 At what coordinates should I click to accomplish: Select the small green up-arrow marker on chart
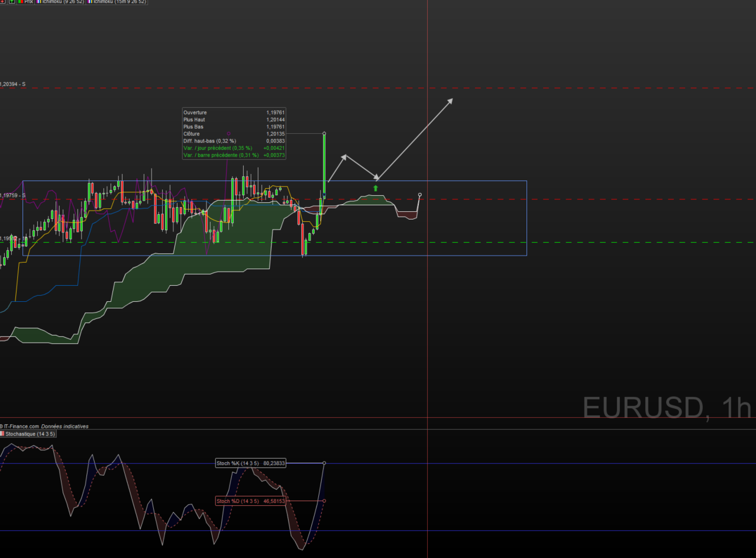375,188
